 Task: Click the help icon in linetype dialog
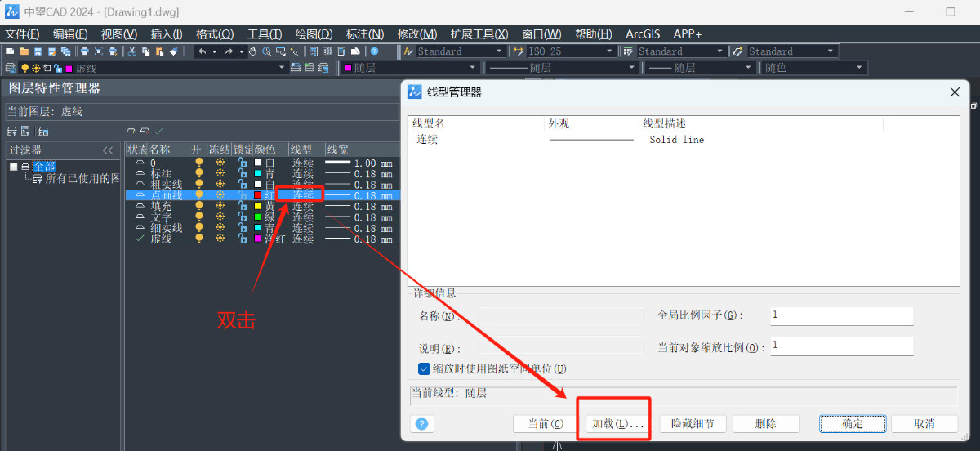pyautogui.click(x=421, y=424)
